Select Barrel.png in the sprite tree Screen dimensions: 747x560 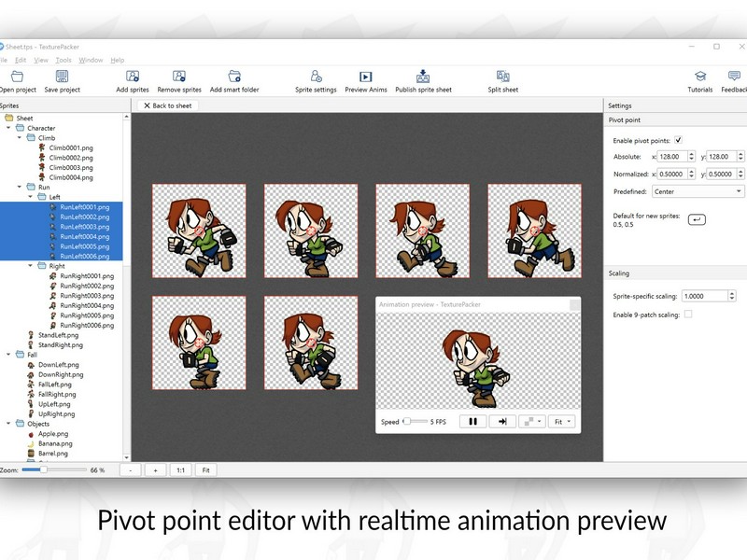[x=53, y=454]
